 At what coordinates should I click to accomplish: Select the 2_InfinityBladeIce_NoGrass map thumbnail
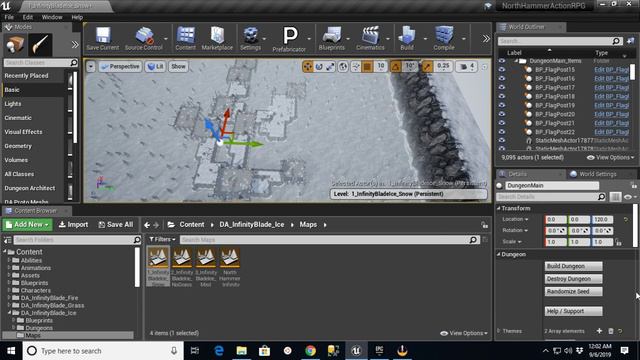(182, 267)
